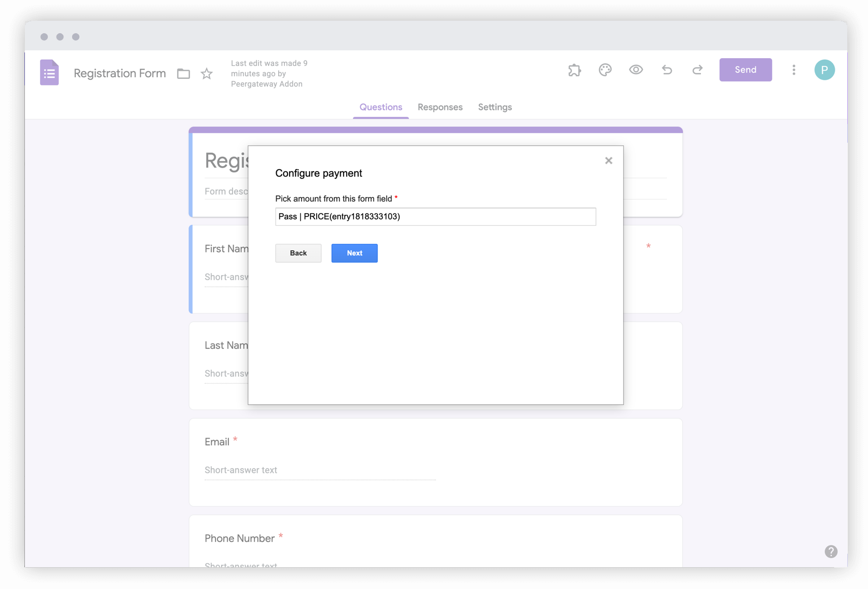Edit the Registration Form title text
Image resolution: width=868 pixels, height=589 pixels.
coord(119,73)
